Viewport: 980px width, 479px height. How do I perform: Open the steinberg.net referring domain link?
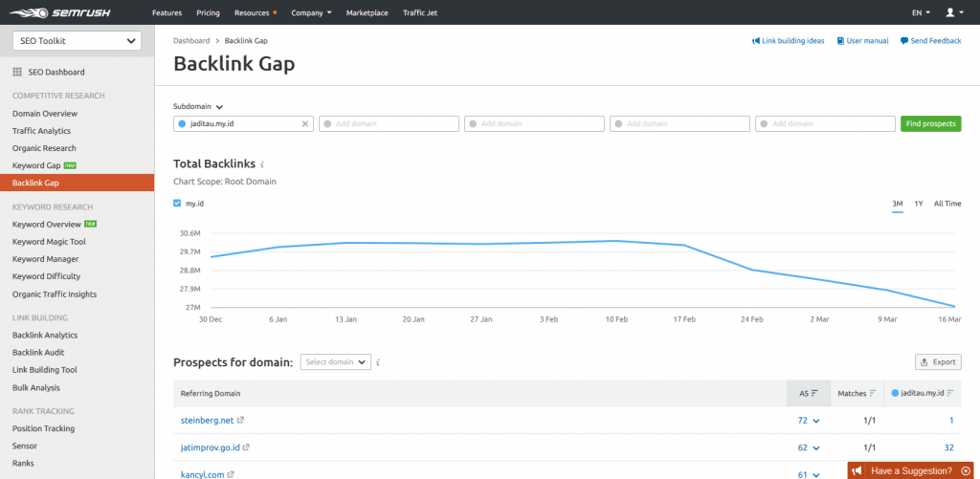coord(207,421)
